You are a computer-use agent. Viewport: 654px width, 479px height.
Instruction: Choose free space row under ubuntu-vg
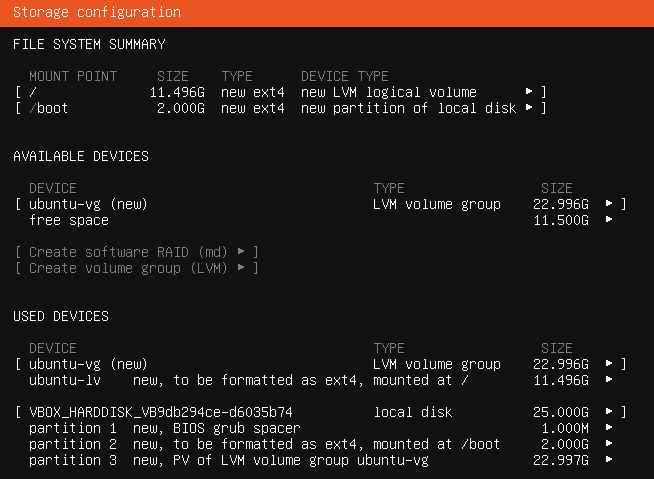(x=321, y=220)
